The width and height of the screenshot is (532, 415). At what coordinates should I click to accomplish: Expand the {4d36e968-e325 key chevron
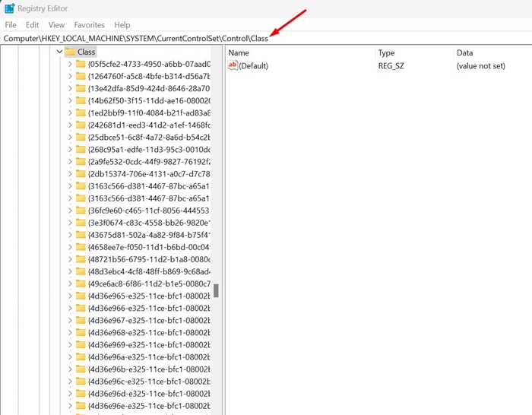click(x=70, y=333)
